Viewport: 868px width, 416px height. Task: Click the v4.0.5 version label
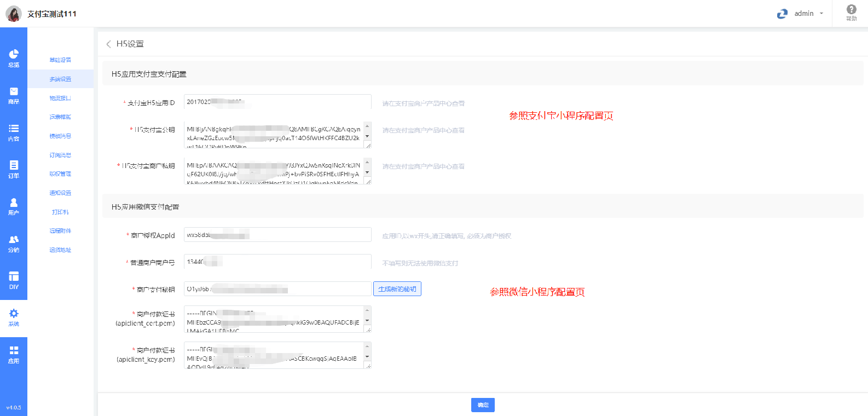click(x=14, y=408)
